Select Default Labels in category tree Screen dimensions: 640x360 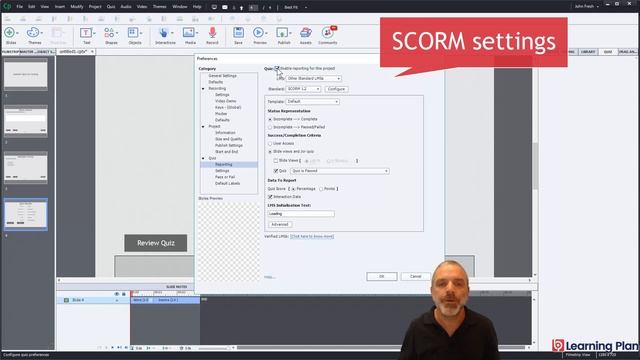click(x=227, y=184)
